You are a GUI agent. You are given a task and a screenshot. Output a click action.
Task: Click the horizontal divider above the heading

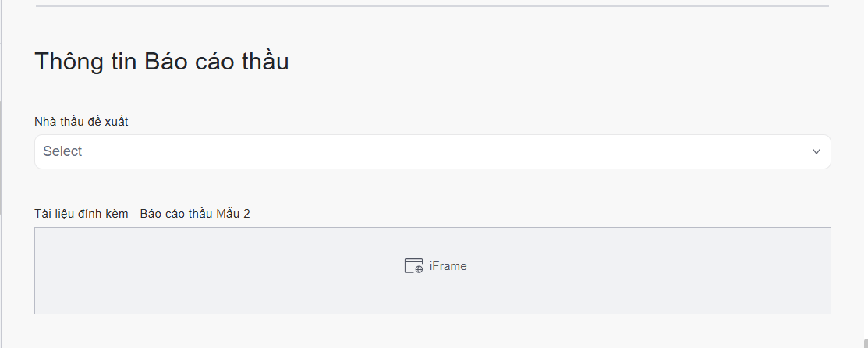tap(432, 6)
